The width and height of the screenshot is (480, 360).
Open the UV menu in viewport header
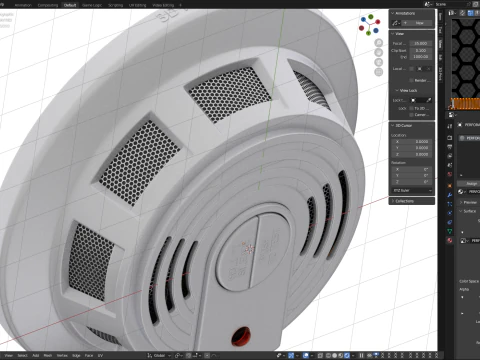coord(100,355)
